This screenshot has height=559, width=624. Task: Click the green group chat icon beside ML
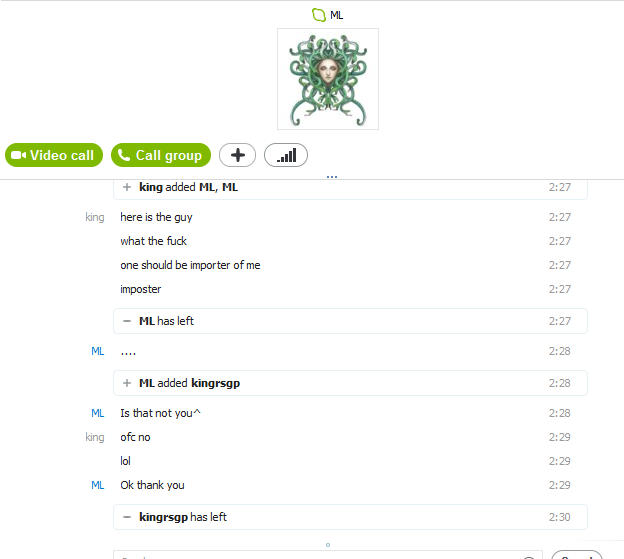tap(319, 15)
